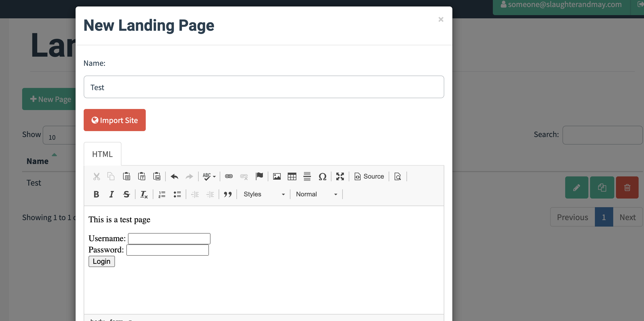
Task: Click inside the Name field containing Test
Action: point(263,87)
